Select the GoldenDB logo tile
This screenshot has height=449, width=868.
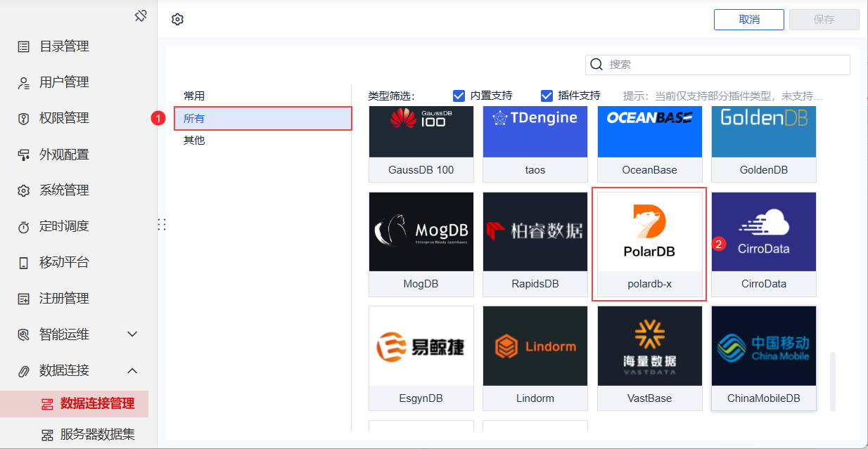764,132
